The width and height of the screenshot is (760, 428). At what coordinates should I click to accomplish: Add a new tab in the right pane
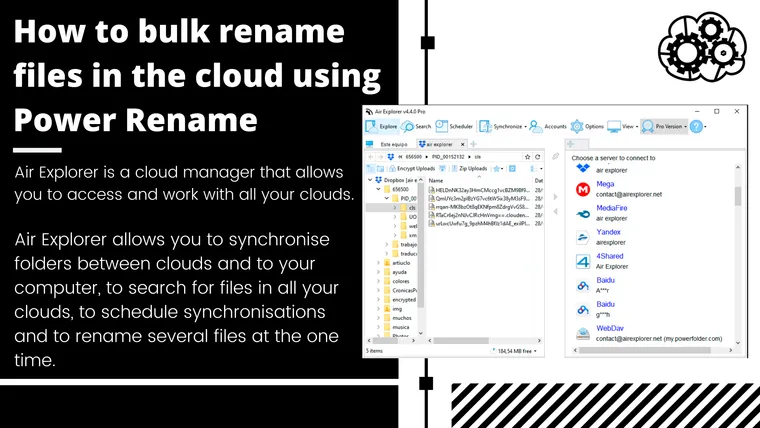click(570, 144)
